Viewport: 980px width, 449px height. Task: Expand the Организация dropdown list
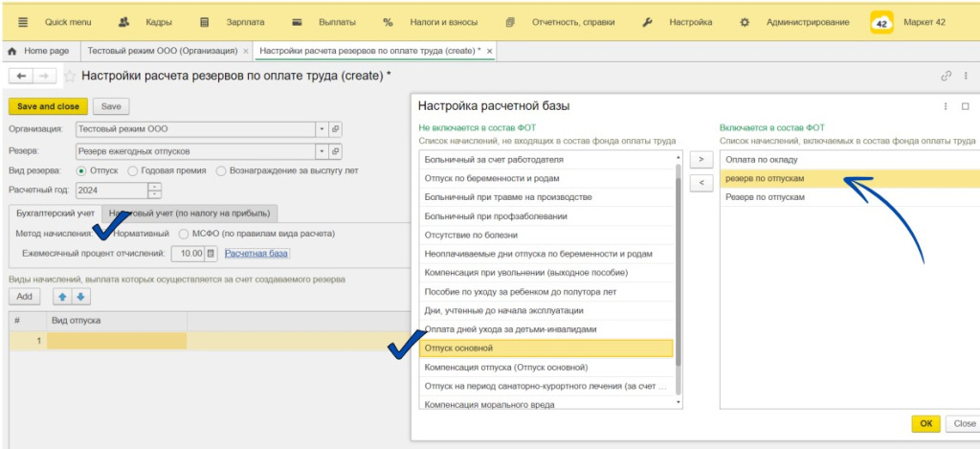tap(322, 129)
